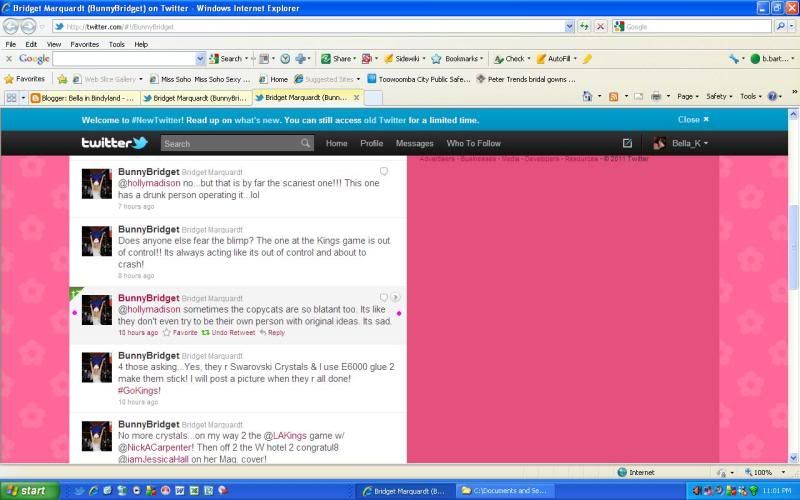Go to Twitter Home
The width and height of the screenshot is (800, 500).
tap(337, 143)
